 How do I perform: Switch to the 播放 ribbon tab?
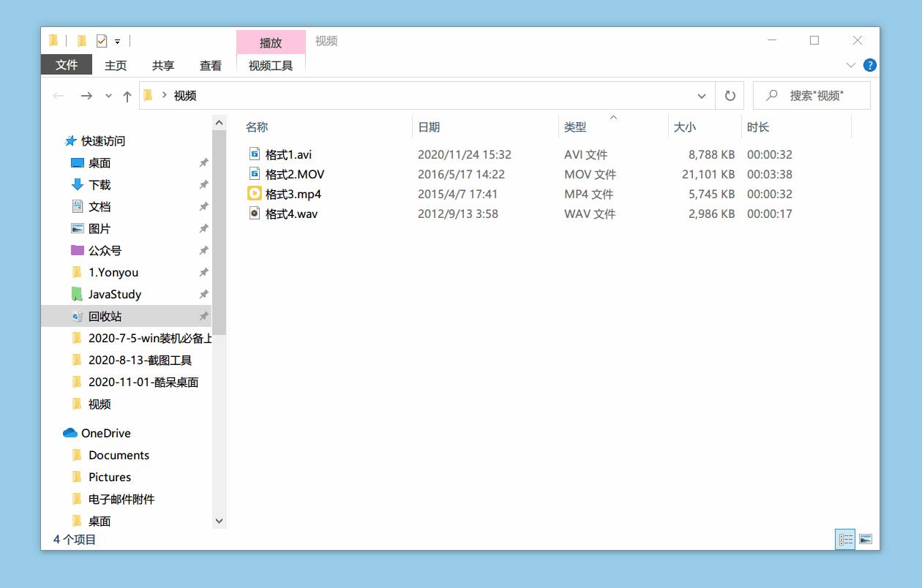pyautogui.click(x=271, y=42)
